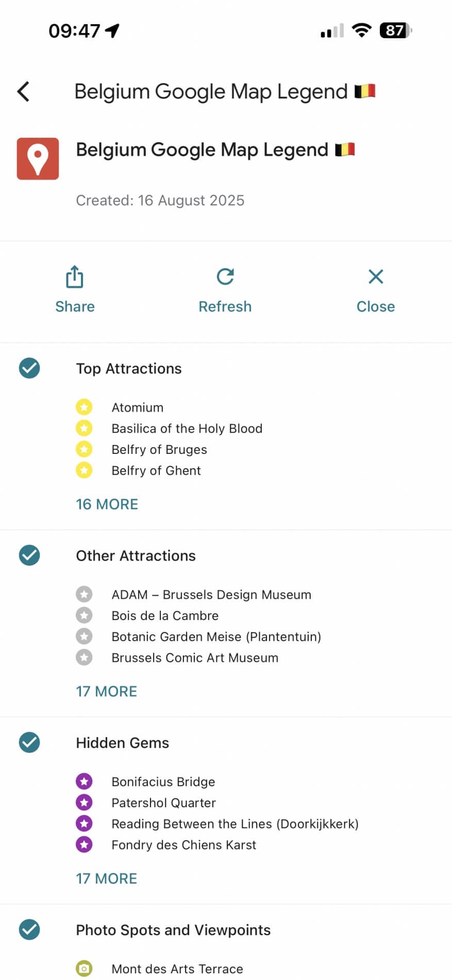The width and height of the screenshot is (452, 980).
Task: Tap the Wi-Fi status icon
Action: coord(362,30)
